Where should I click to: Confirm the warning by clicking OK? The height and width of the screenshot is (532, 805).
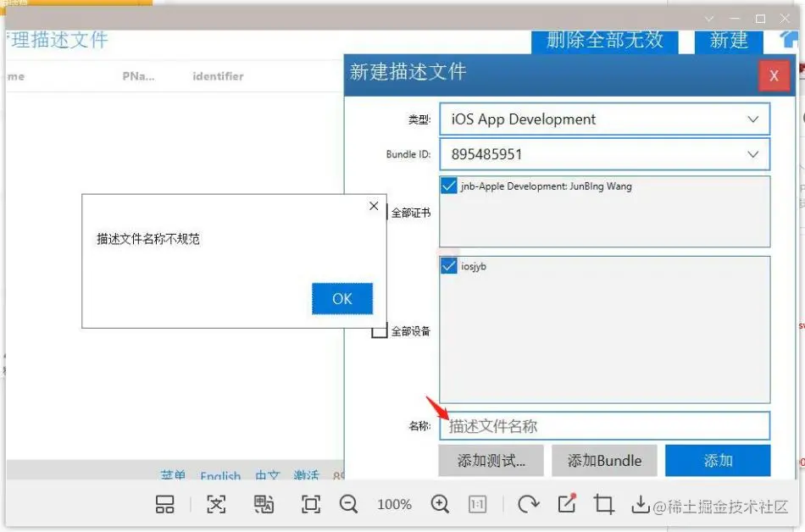click(x=342, y=298)
